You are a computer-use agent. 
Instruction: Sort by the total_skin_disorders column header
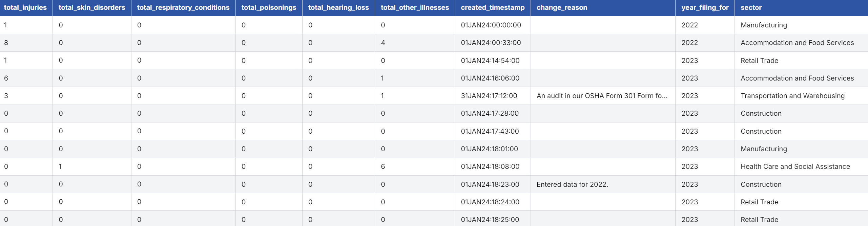pyautogui.click(x=92, y=7)
